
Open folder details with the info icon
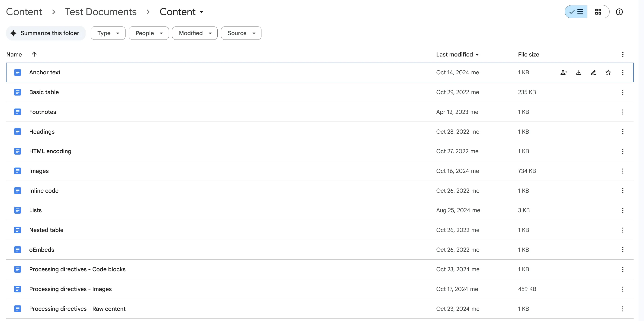pos(619,12)
